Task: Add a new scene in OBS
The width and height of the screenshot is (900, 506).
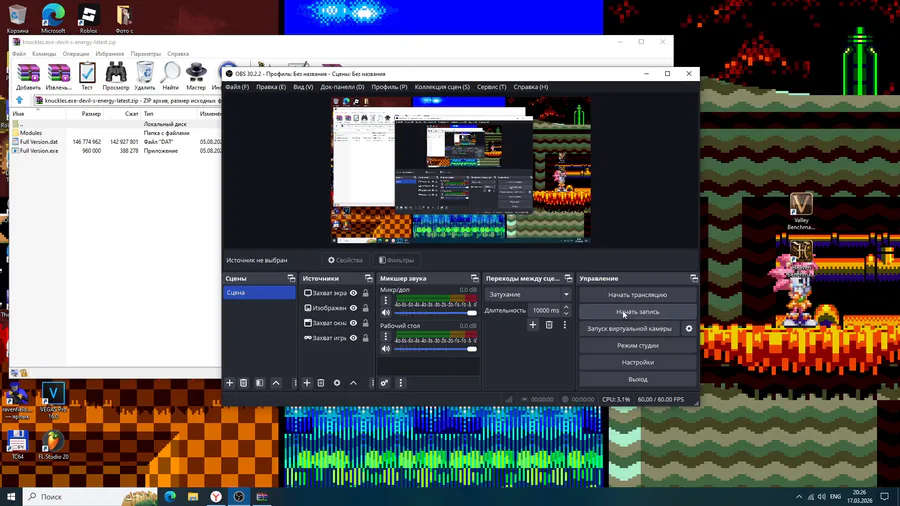Action: [230, 383]
